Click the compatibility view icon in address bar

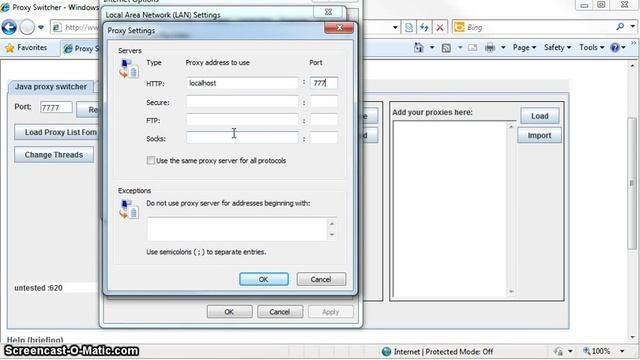click(x=409, y=27)
